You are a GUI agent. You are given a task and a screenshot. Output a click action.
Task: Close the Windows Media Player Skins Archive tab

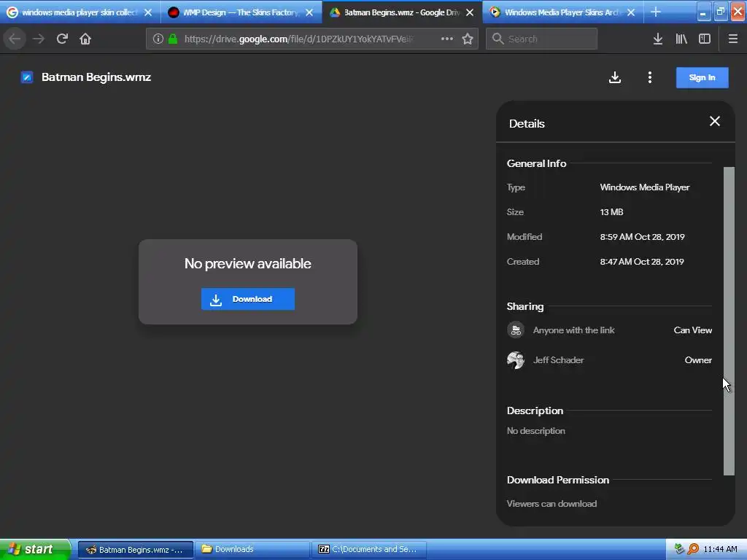click(631, 12)
